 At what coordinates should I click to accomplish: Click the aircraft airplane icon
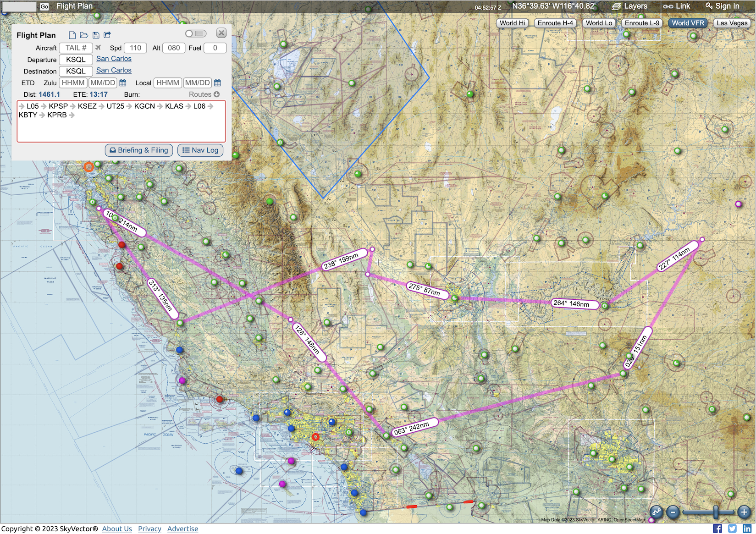pyautogui.click(x=98, y=48)
